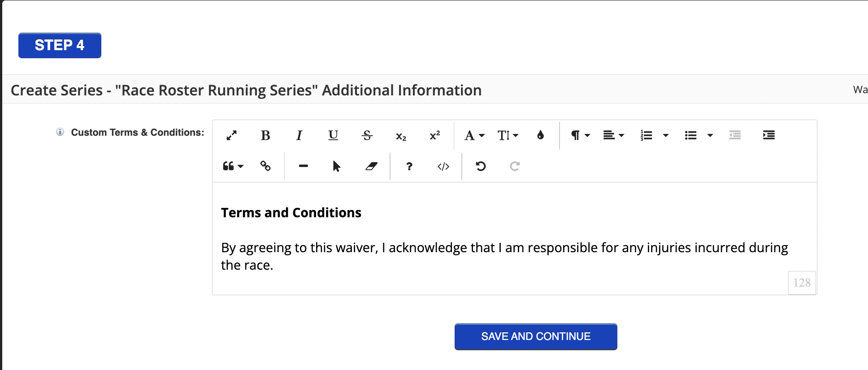
Task: Open the font size dropdown
Action: point(508,135)
